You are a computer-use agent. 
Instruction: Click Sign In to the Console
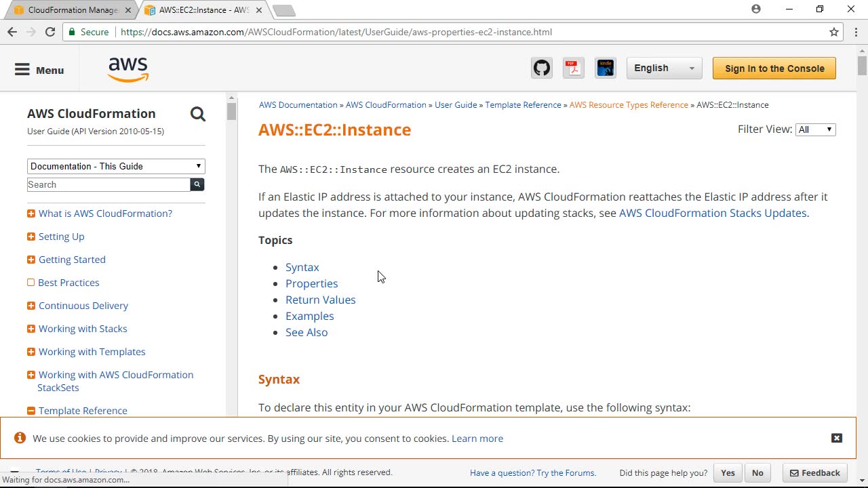pyautogui.click(x=774, y=68)
